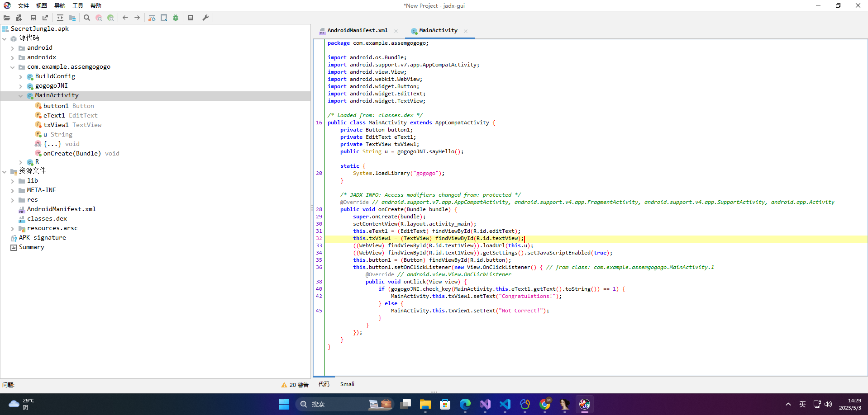868x415 pixels.
Task: Open Summary entry in tree
Action: click(28, 247)
